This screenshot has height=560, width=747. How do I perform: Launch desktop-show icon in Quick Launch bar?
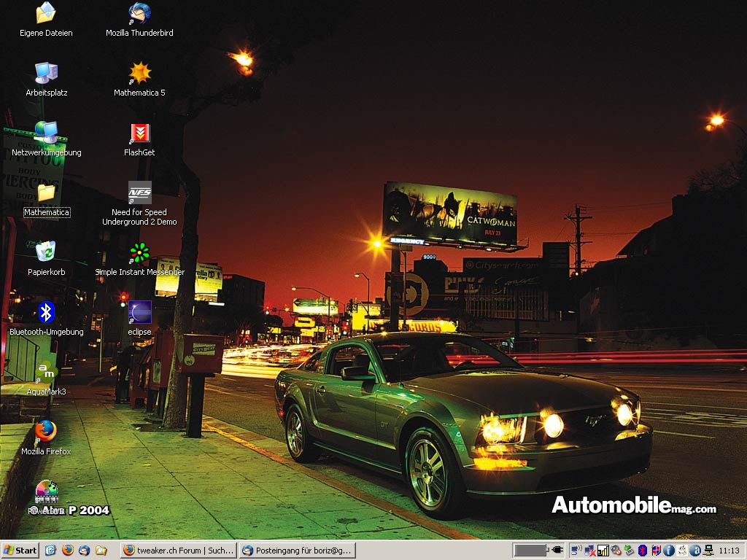pyautogui.click(x=50, y=551)
